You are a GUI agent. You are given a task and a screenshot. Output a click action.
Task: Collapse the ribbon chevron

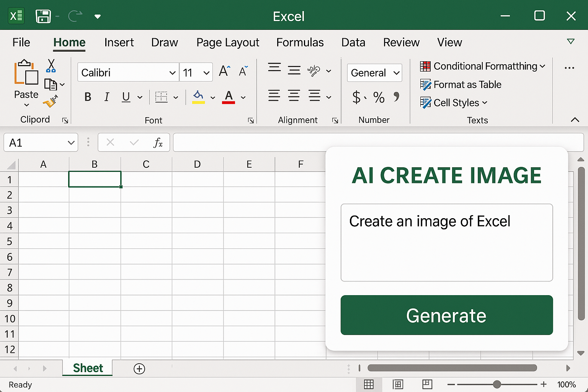[x=575, y=120]
